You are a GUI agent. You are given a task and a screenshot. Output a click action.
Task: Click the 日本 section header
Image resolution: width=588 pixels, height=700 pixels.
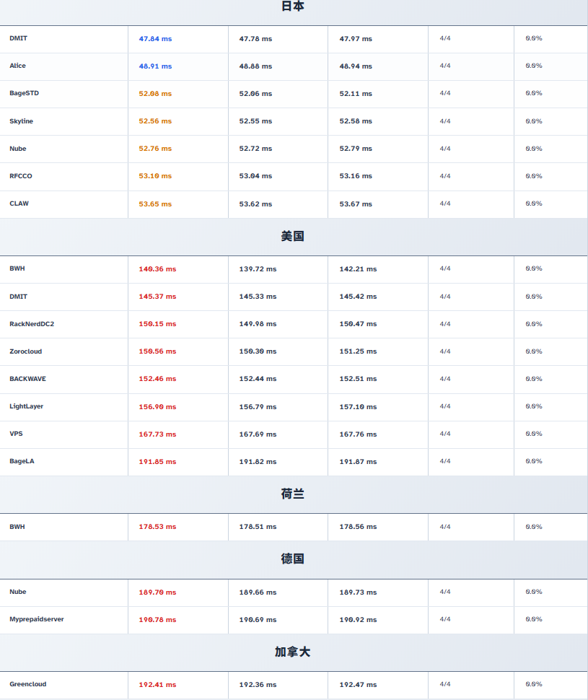[292, 6]
